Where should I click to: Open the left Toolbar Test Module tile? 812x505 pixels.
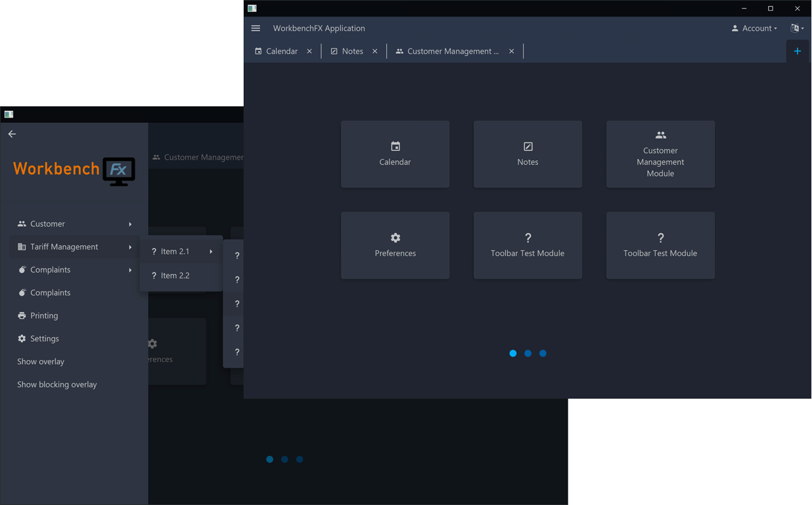(x=528, y=245)
